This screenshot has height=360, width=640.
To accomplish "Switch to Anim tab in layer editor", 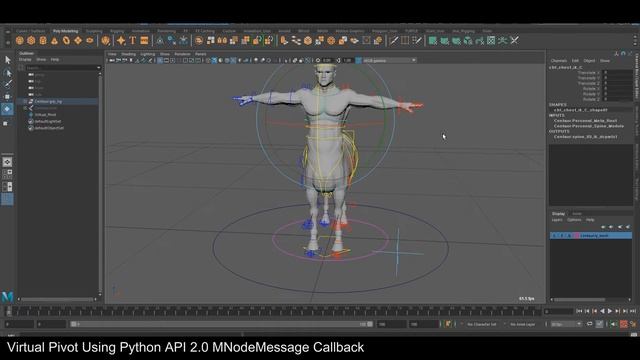I will 576,213.
